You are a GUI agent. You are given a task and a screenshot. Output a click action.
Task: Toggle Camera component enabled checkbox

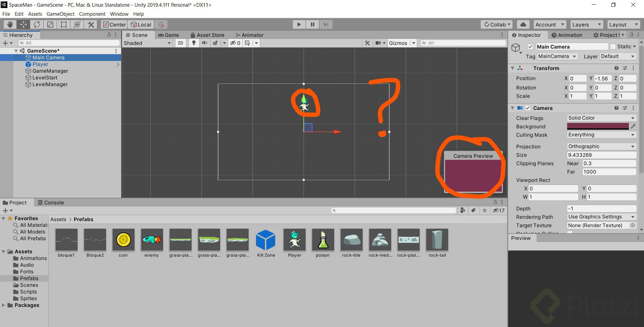[x=528, y=108]
